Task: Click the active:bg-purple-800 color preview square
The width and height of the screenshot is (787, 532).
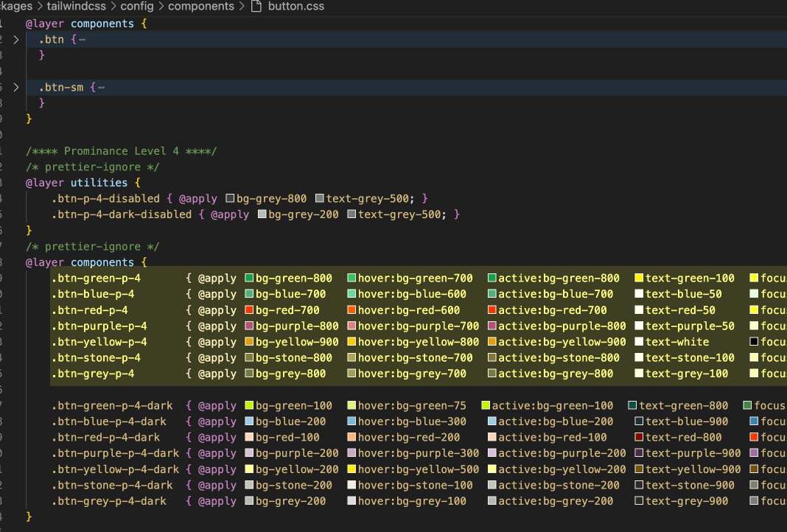Action: click(x=492, y=326)
